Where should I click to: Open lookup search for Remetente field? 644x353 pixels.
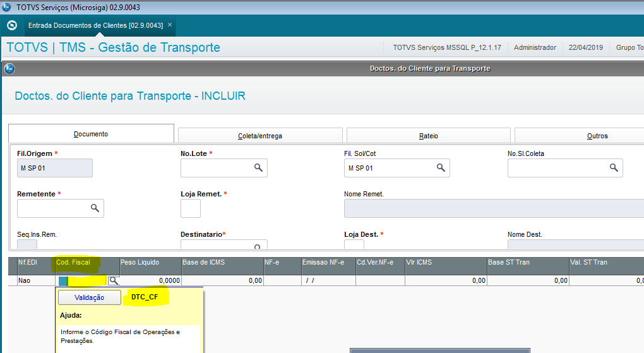pyautogui.click(x=95, y=208)
